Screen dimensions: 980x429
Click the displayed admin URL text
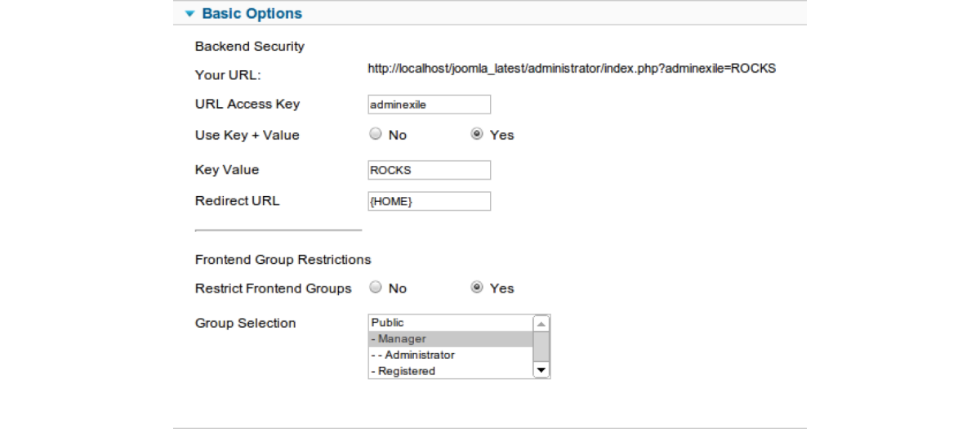point(572,69)
